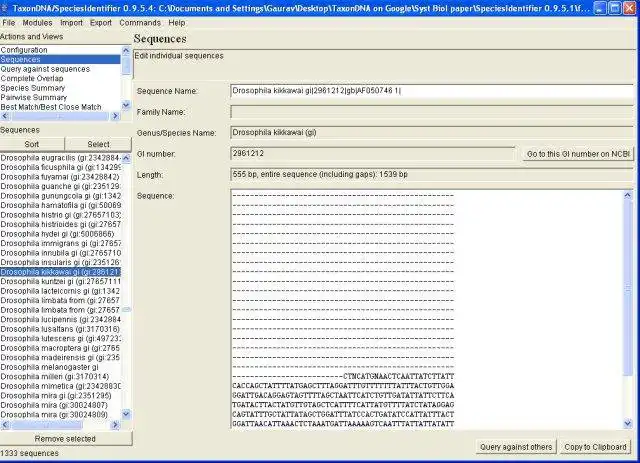Select Drosophila lacteicornis sequence

click(x=60, y=291)
